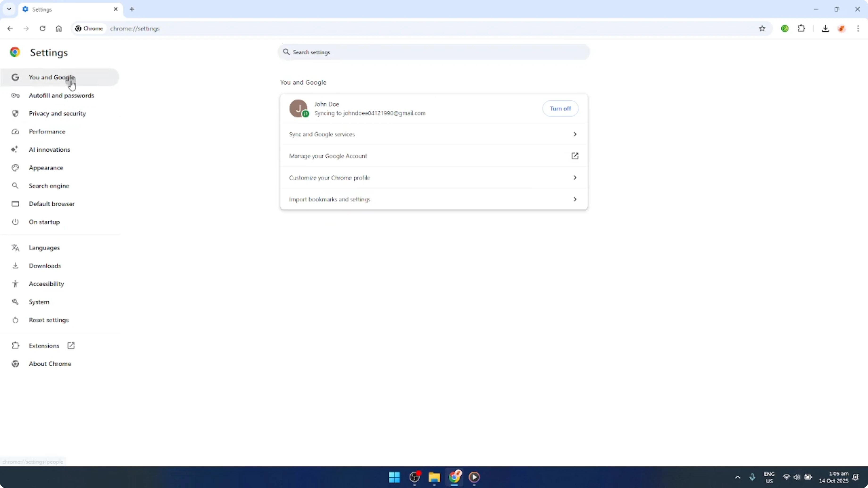Open the three-dot Chrome menu
Screen dimensions: 868x488
click(x=859, y=29)
